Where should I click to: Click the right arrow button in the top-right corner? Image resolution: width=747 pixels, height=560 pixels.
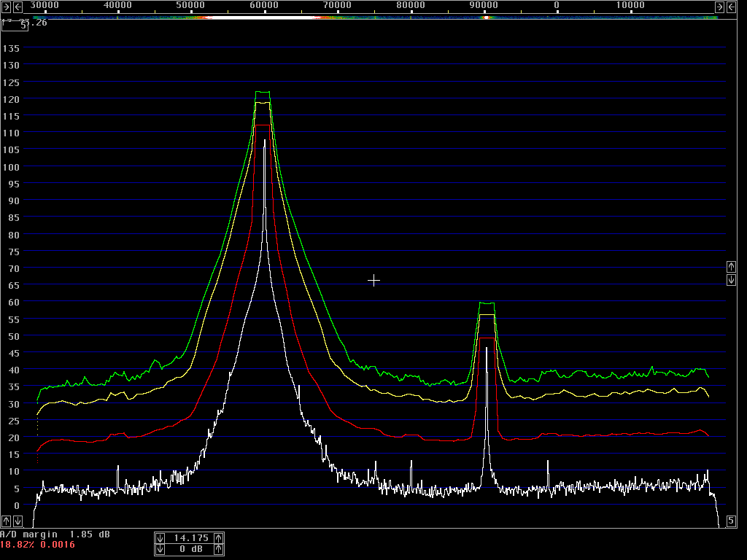(719, 7)
